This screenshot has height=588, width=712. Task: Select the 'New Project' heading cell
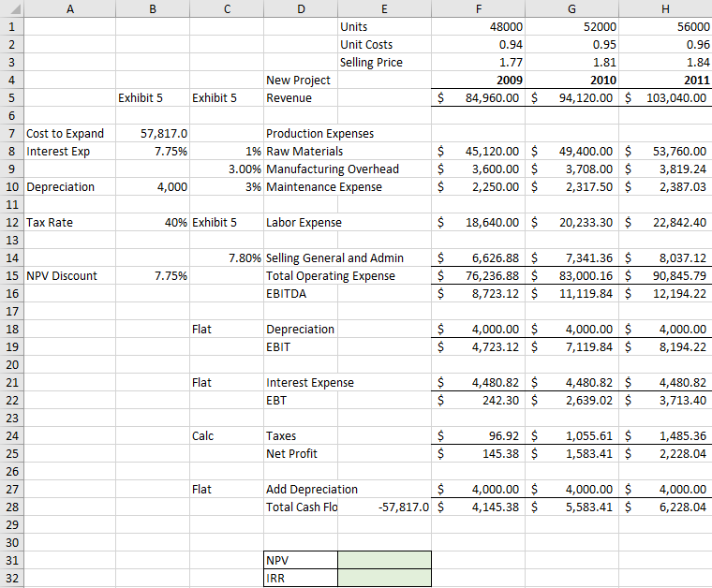pyautogui.click(x=301, y=80)
